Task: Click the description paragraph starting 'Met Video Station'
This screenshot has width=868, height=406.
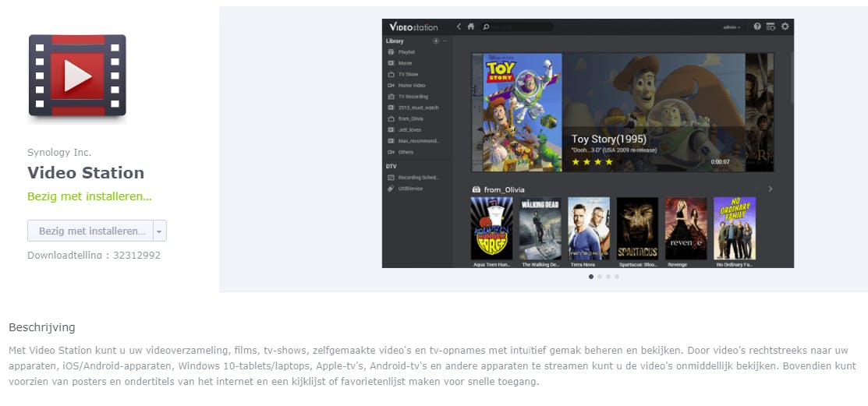Action: pyautogui.click(x=432, y=366)
